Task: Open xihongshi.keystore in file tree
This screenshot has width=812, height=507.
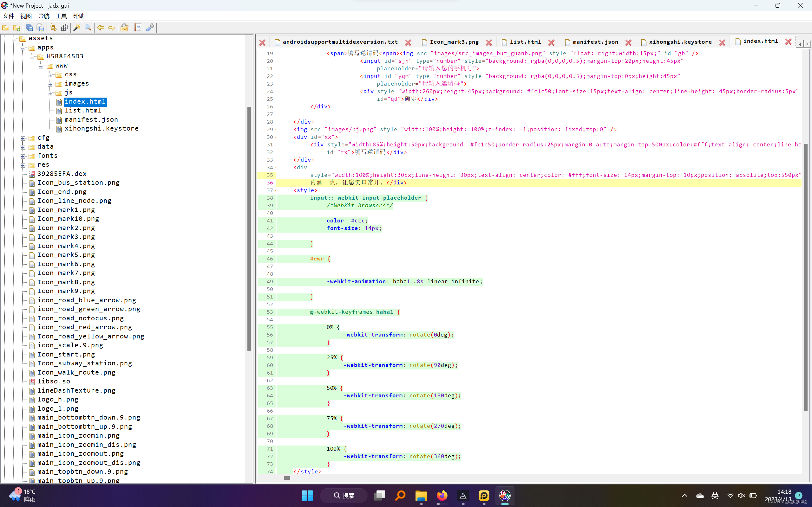Action: (x=101, y=128)
